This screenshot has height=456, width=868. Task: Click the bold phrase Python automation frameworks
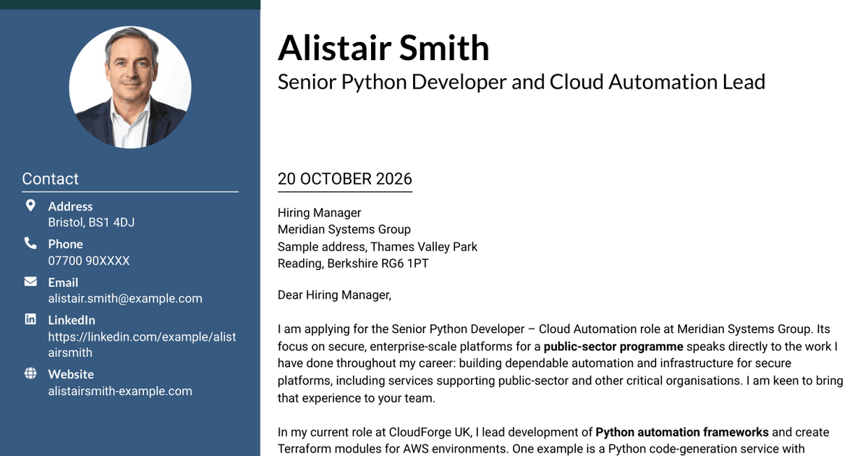[x=682, y=432]
